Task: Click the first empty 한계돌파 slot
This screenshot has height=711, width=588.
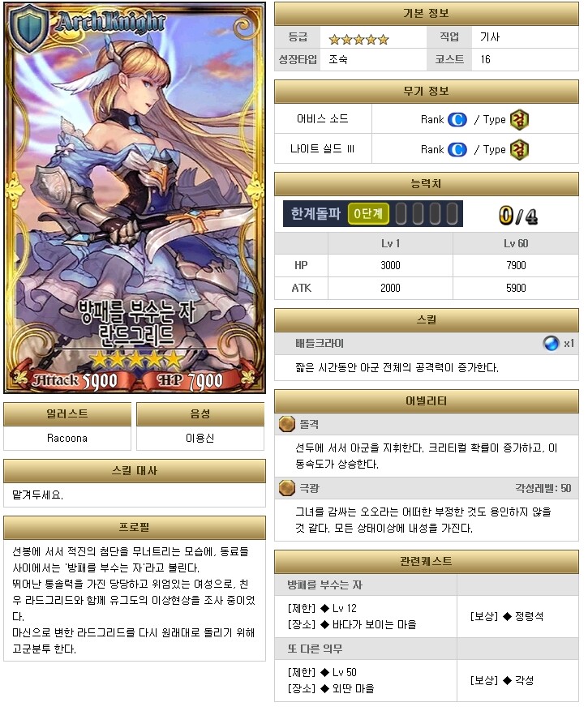Action: pyautogui.click(x=401, y=213)
